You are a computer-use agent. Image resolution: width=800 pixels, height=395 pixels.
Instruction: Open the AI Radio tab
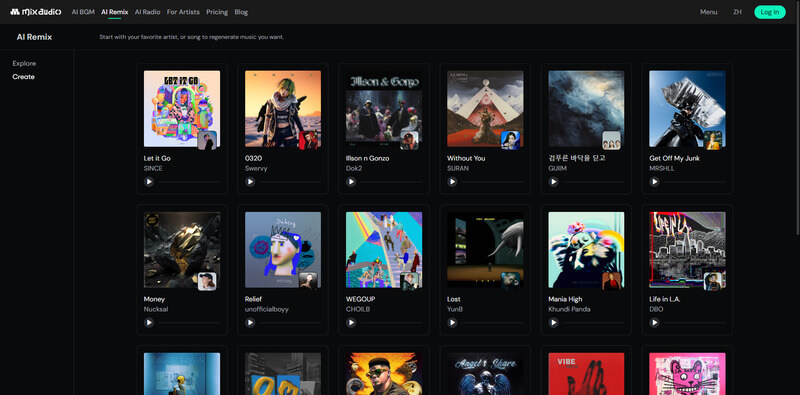(x=147, y=12)
